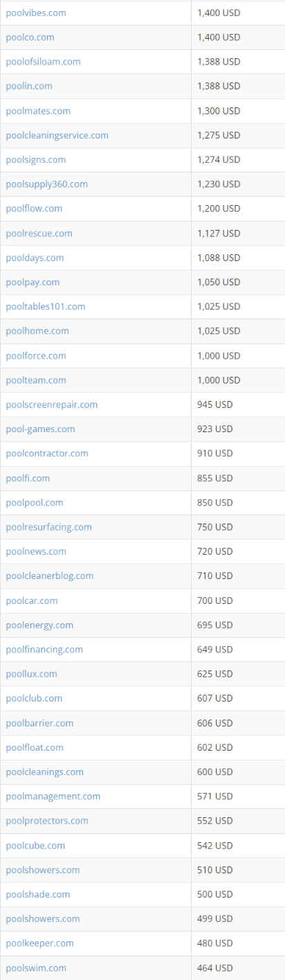Open poolfi.com domain link
The width and height of the screenshot is (285, 980).
[28, 478]
